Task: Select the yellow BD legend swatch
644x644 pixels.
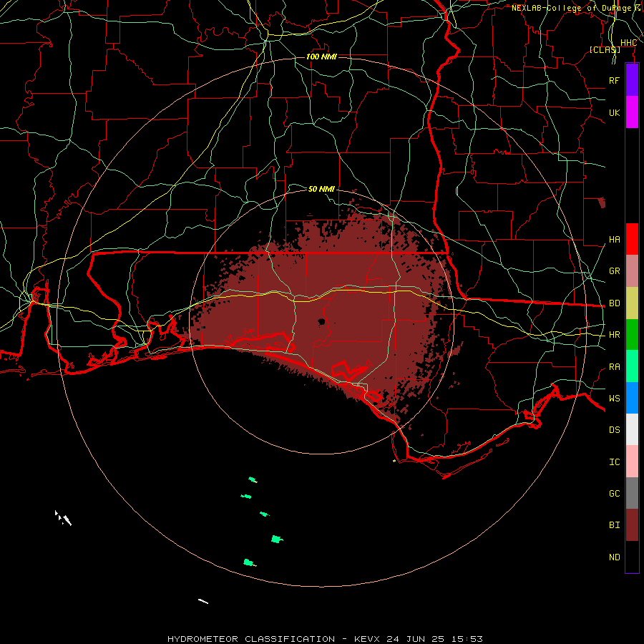Action: pyautogui.click(x=632, y=303)
